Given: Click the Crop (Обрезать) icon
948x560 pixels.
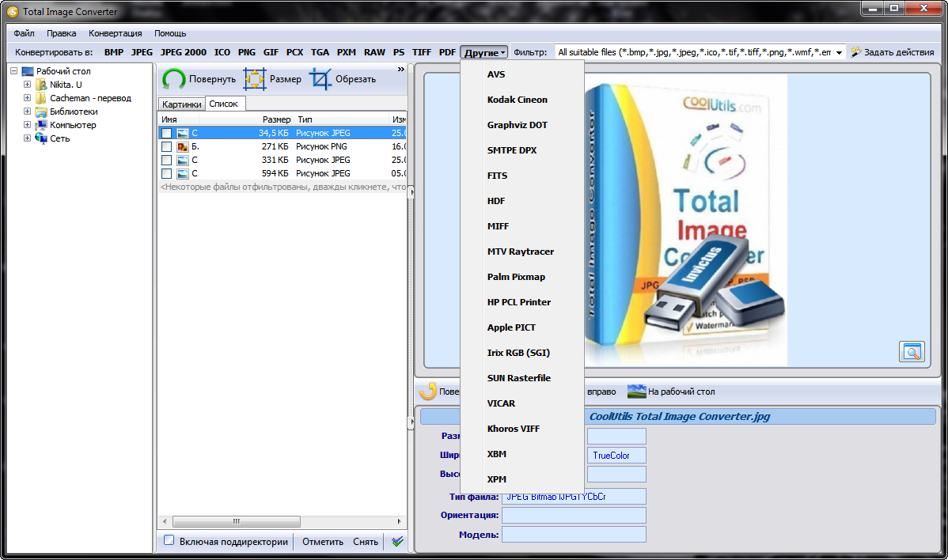Looking at the screenshot, I should point(320,79).
